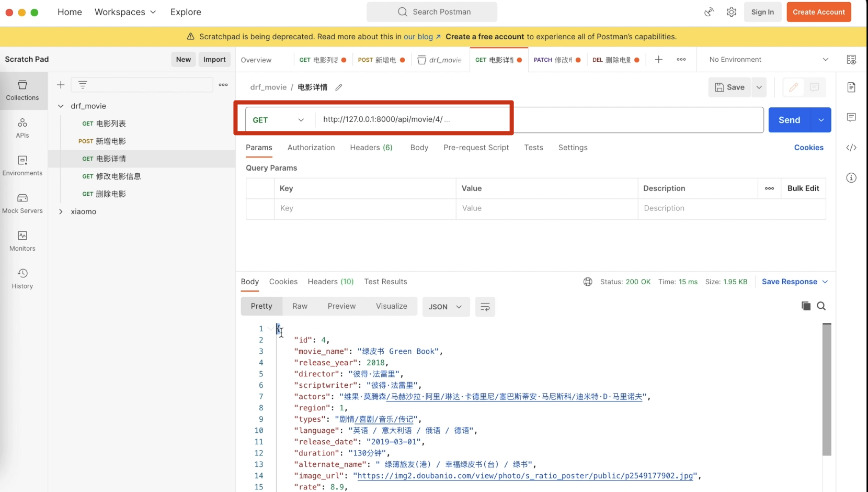The width and height of the screenshot is (868, 492).
Task: Search the response body with magnifier icon
Action: click(x=821, y=306)
